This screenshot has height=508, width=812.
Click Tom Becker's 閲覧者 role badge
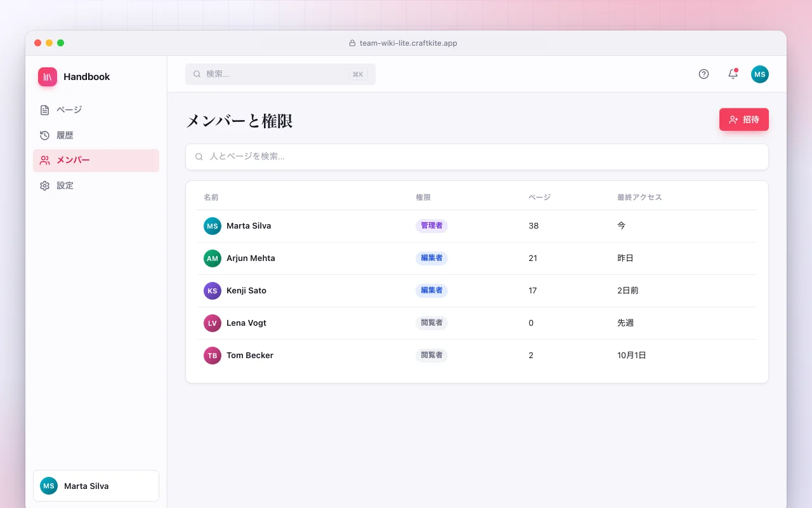click(431, 356)
